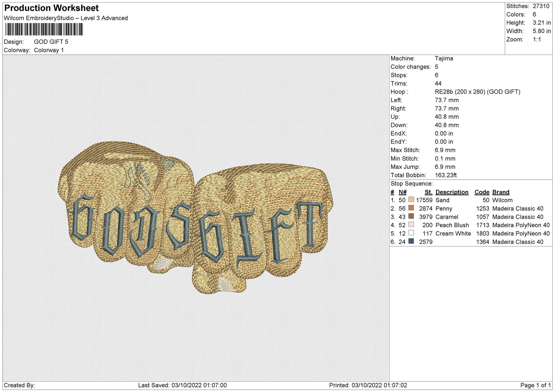Click the Penny color swatch

click(411, 208)
